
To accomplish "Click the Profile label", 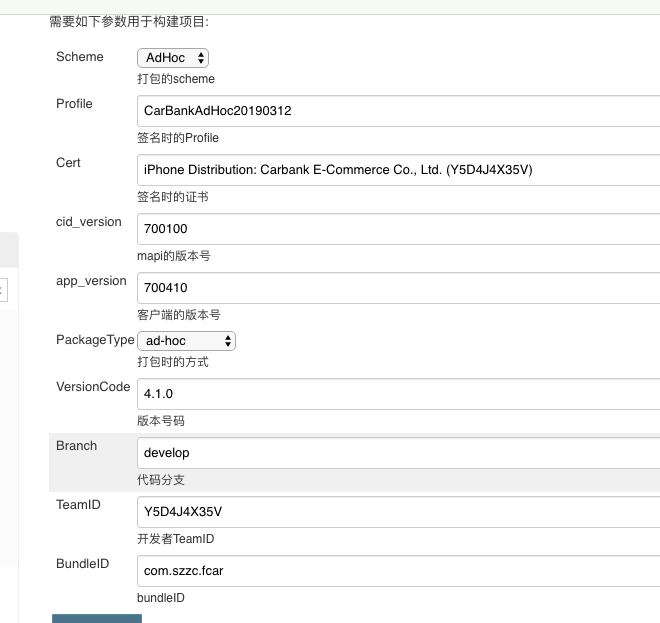I will (74, 104).
